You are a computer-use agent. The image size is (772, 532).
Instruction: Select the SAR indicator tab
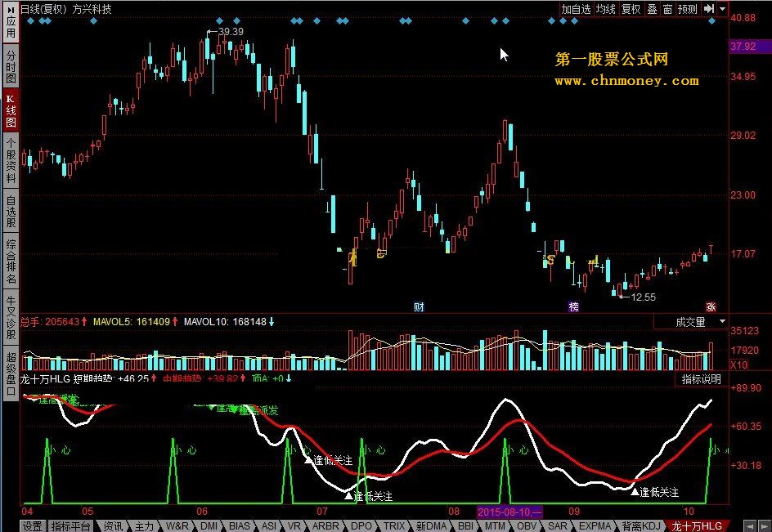click(558, 526)
